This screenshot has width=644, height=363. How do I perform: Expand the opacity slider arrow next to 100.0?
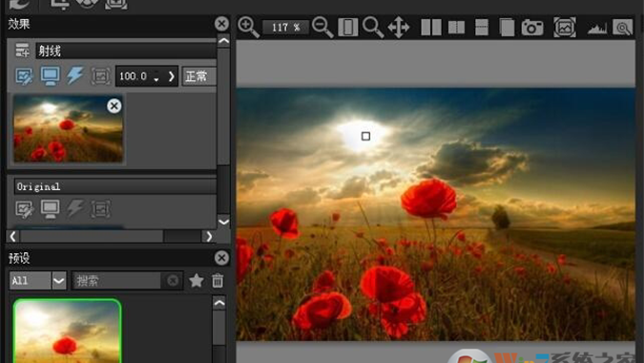point(172,76)
